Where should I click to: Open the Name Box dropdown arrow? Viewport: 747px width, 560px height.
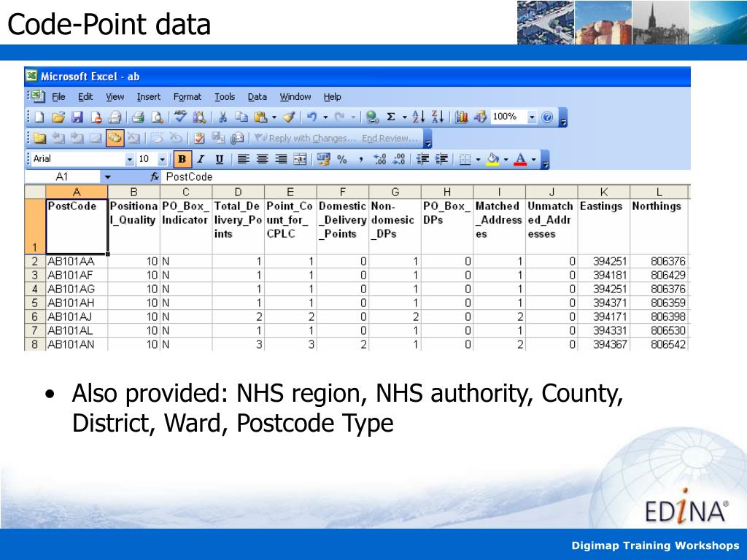tap(108, 177)
